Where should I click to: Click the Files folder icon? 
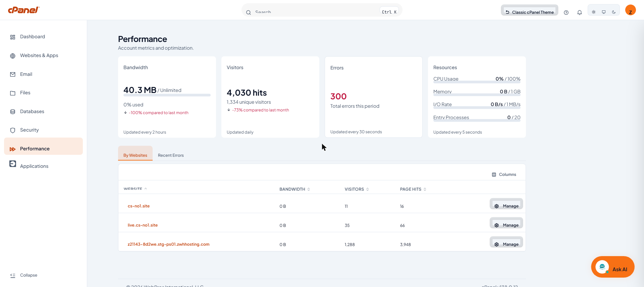coord(13,93)
